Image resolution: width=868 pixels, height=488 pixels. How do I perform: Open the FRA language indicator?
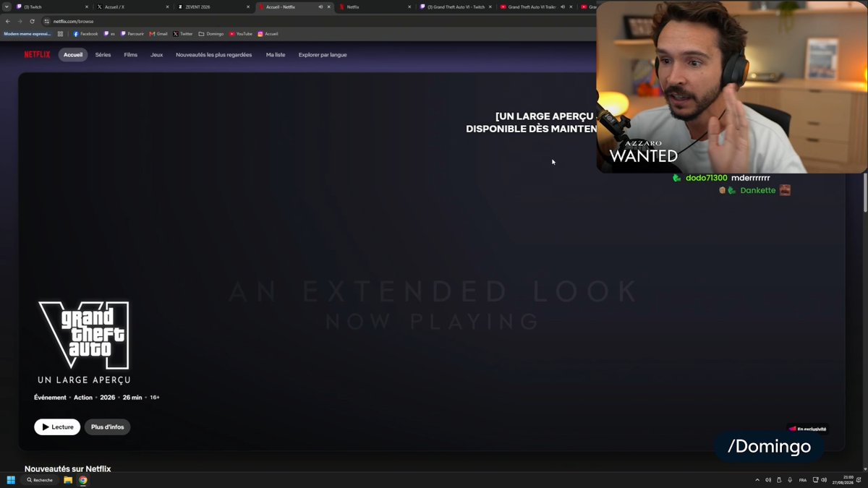803,480
